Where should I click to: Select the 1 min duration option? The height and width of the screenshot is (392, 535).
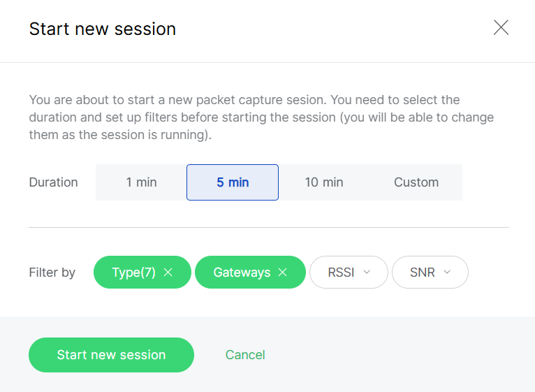(141, 182)
